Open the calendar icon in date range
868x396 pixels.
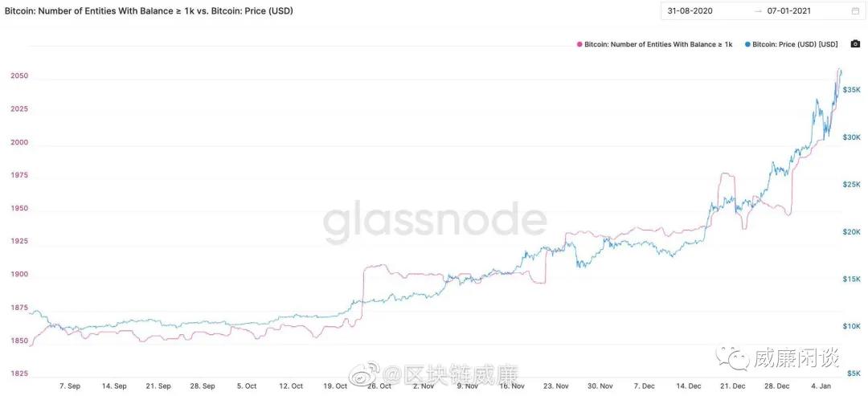pyautogui.click(x=855, y=11)
